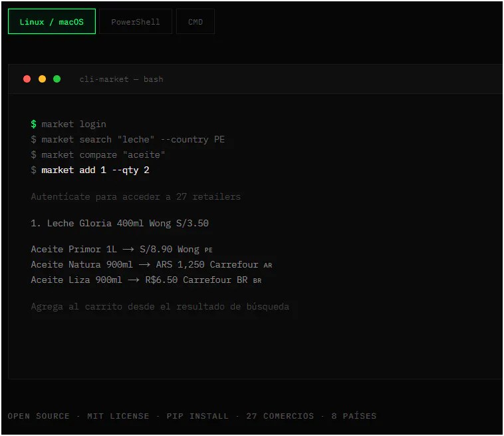
Task: Click the MIT LICENSE footer label
Action: (x=118, y=416)
